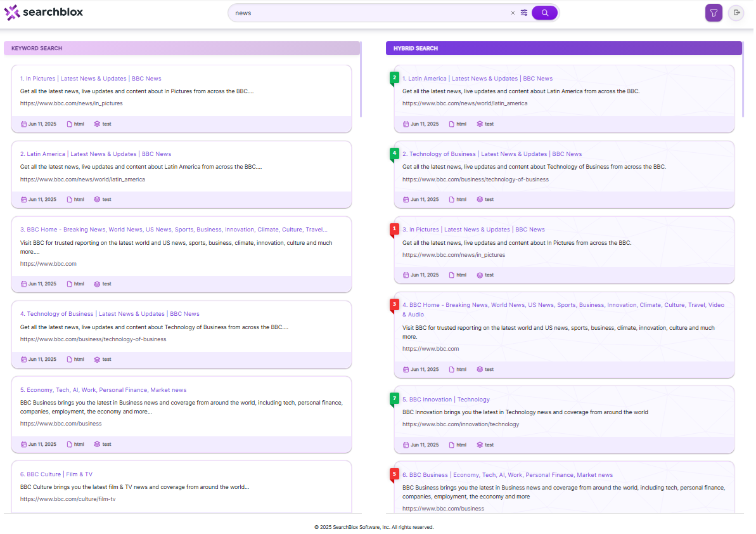Open keyword result '1. In Pictures' title
Screen dimensions: 756x534
click(x=91, y=79)
